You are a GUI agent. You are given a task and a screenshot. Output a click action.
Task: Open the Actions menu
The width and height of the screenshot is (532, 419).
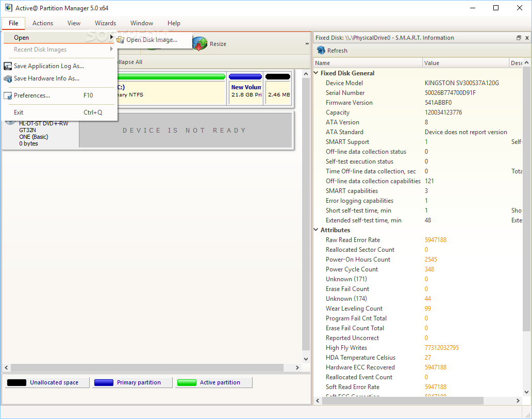click(x=43, y=23)
